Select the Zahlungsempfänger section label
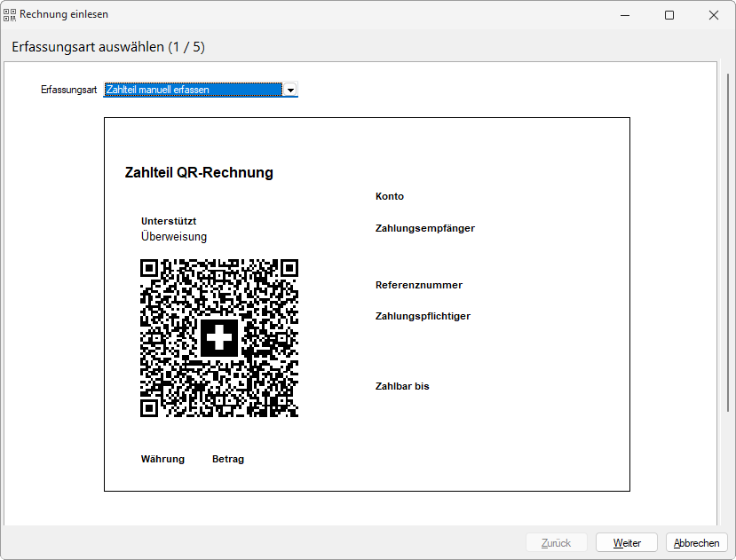This screenshot has height=560, width=736. [424, 229]
